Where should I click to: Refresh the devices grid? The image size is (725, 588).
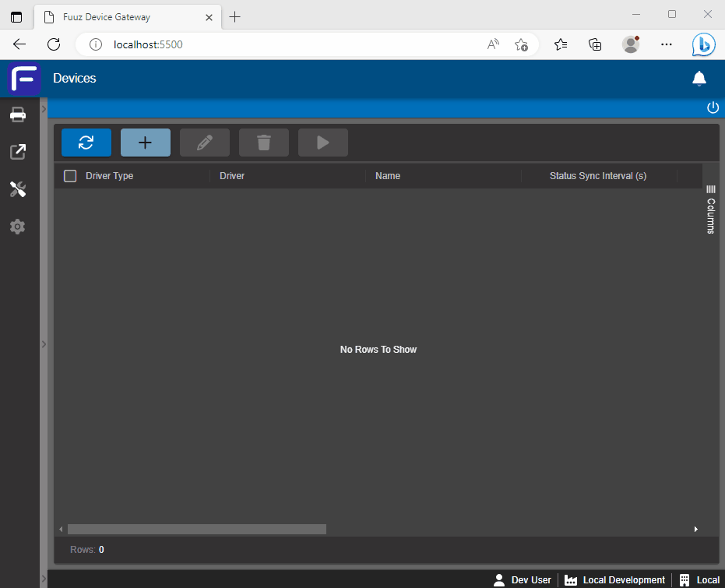[x=86, y=143]
